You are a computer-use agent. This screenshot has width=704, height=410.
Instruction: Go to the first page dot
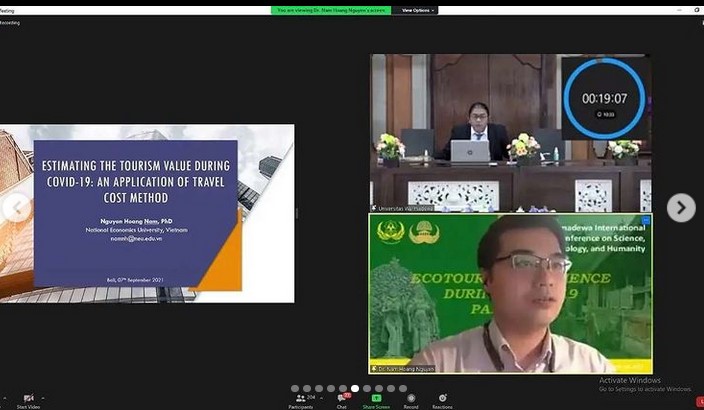point(295,388)
